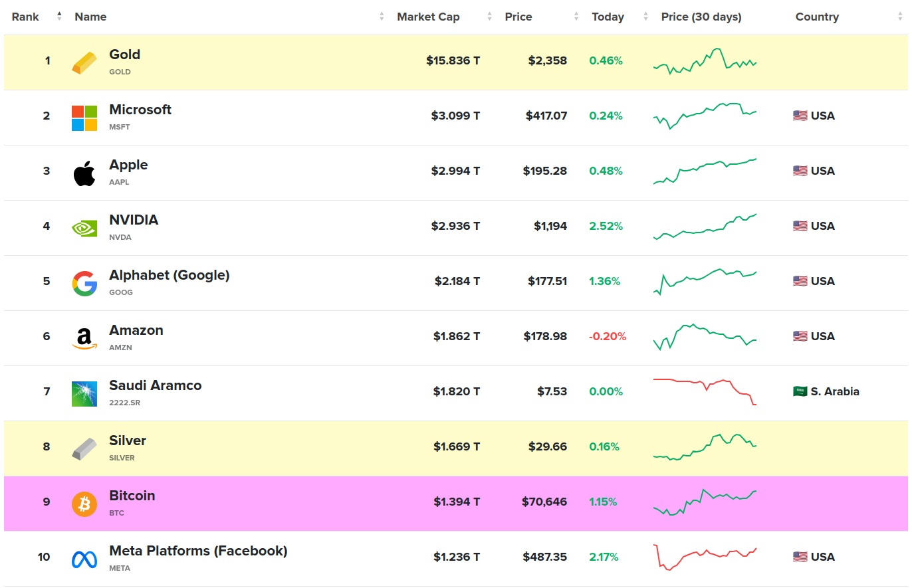Click Meta today change 2.17%
912x588 pixels.
click(604, 557)
